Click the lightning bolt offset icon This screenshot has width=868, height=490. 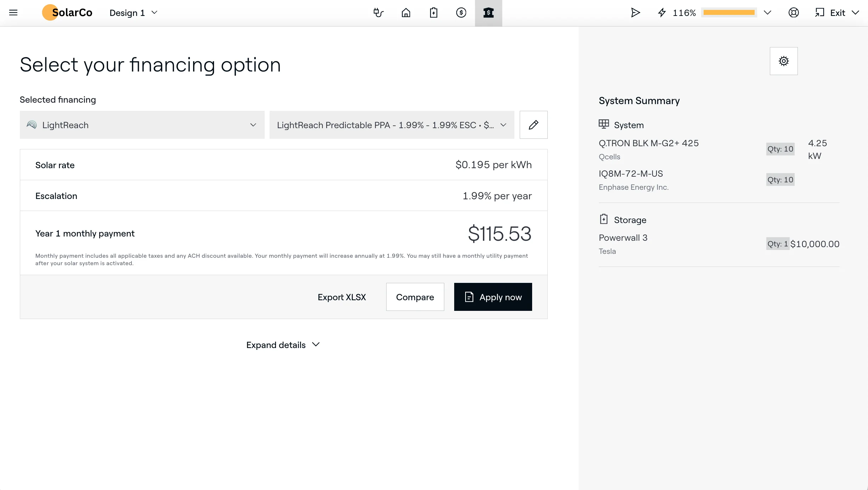(662, 13)
